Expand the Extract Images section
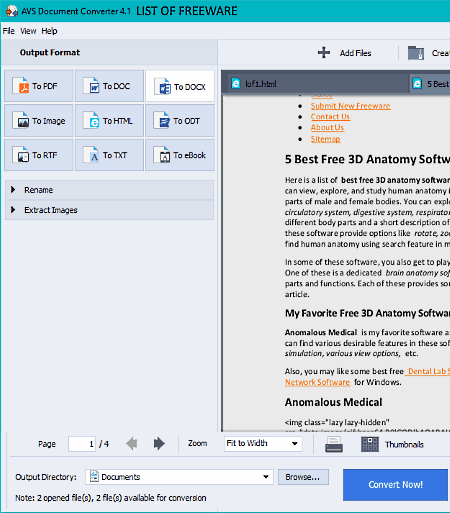Viewport: 450px width, 513px height. (109, 210)
